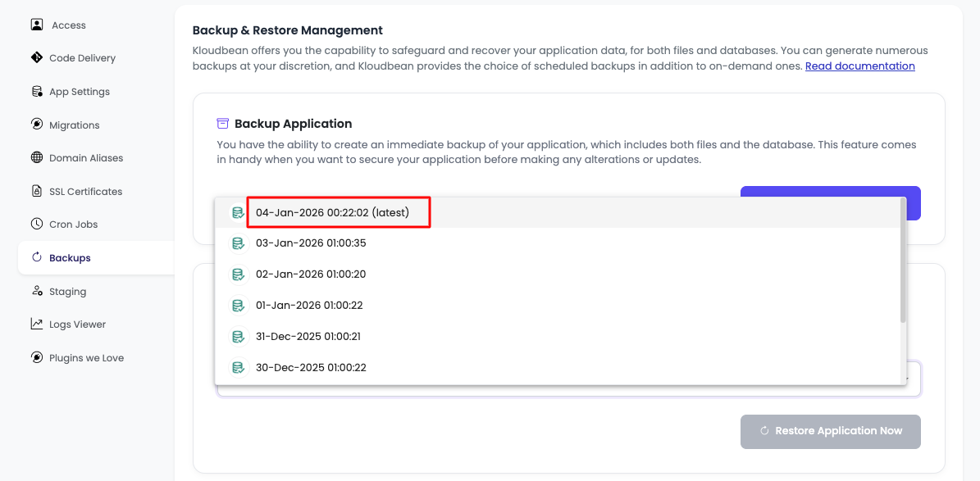Choose the 03-Jan-2026 01:00:35 backup option
Image resolution: width=980 pixels, height=481 pixels.
click(x=311, y=243)
